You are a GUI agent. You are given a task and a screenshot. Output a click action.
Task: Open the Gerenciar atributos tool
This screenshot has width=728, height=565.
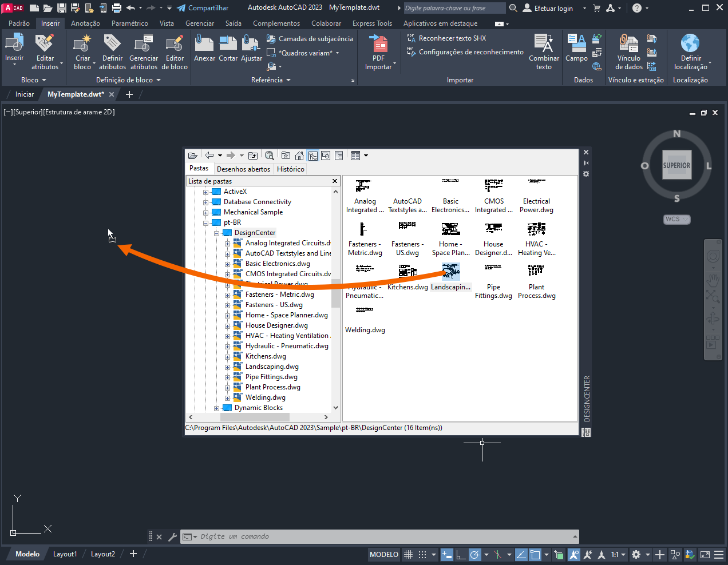pyautogui.click(x=144, y=51)
